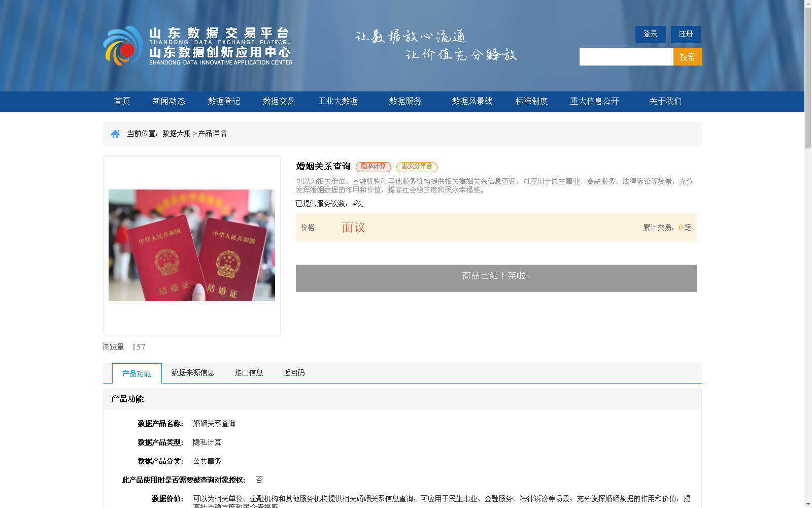Click the home icon in breadcrumb
Screen dimensions: 812x508
pos(115,134)
